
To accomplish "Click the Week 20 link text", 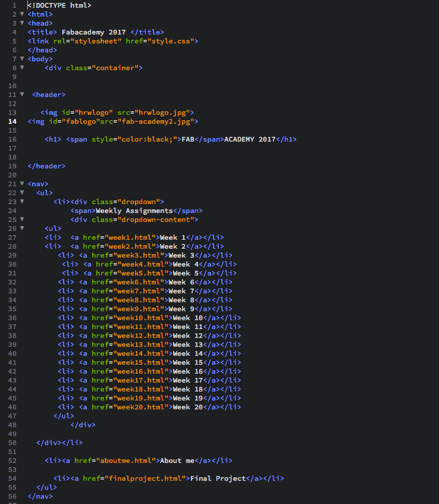I will [x=188, y=407].
